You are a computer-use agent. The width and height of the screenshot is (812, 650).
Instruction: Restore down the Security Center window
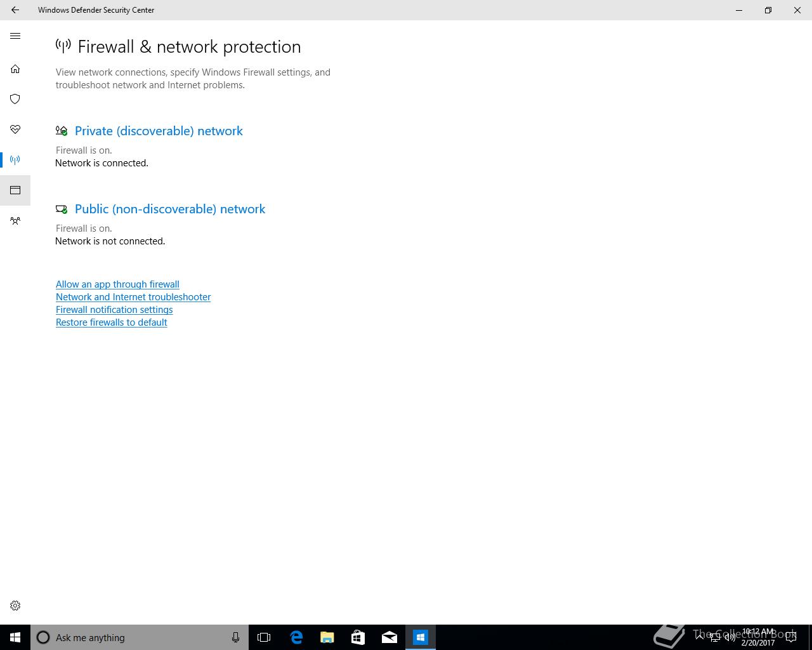768,10
